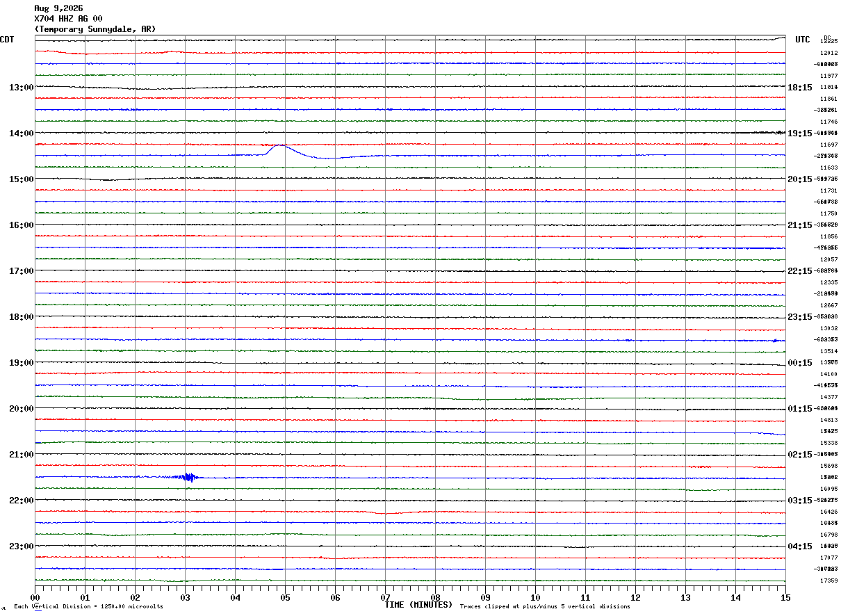This screenshot has height=616, width=841.
Task: Click the vertical division microvolts note
Action: coord(88,606)
